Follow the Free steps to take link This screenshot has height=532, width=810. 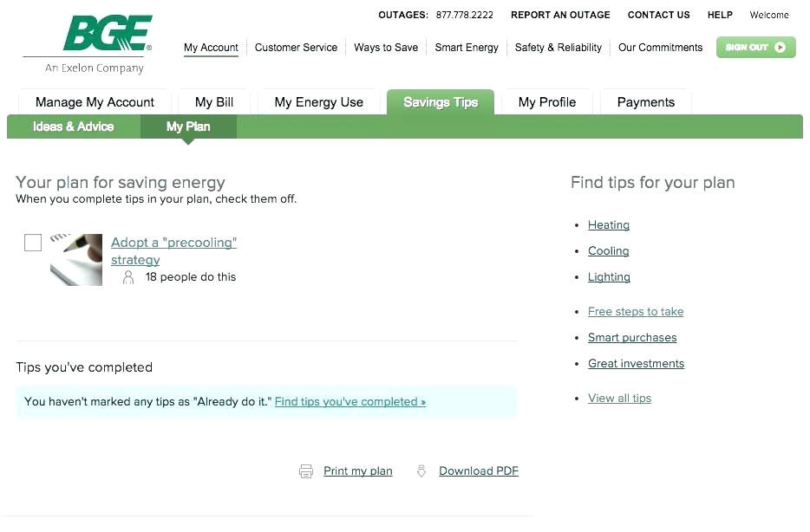[x=636, y=312]
